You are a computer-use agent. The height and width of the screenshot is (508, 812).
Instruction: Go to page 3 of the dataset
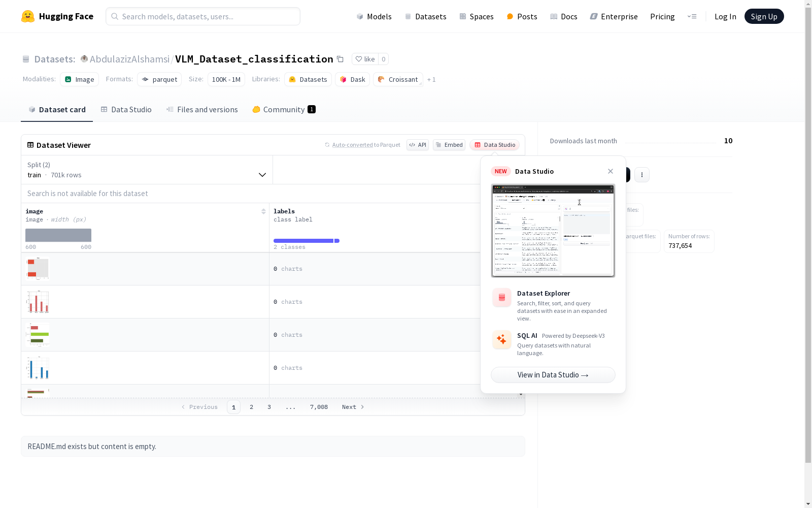(269, 407)
